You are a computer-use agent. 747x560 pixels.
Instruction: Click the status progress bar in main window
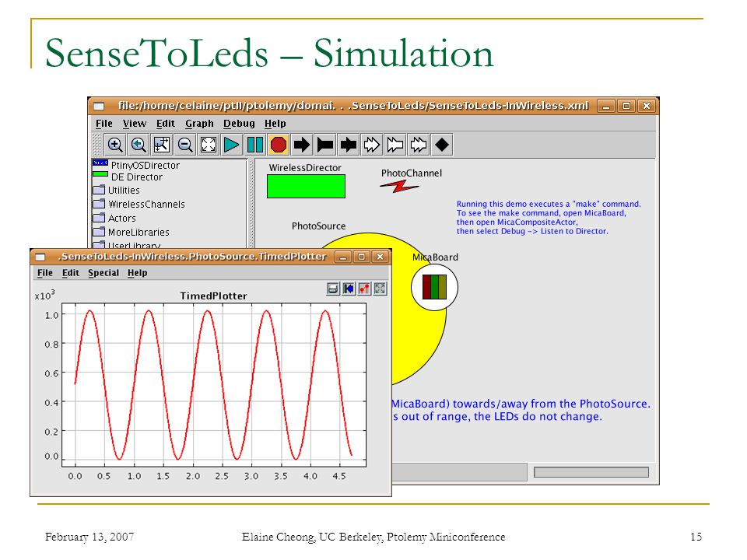click(591, 472)
